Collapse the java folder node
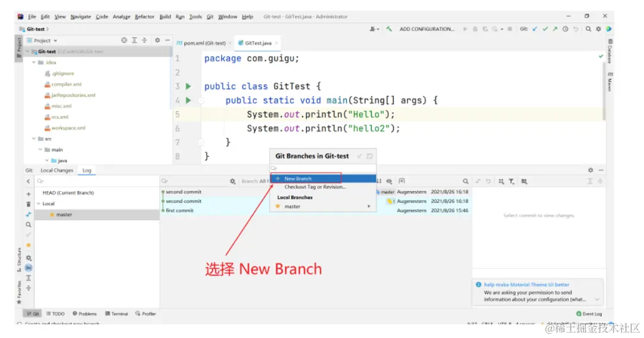 coord(47,161)
